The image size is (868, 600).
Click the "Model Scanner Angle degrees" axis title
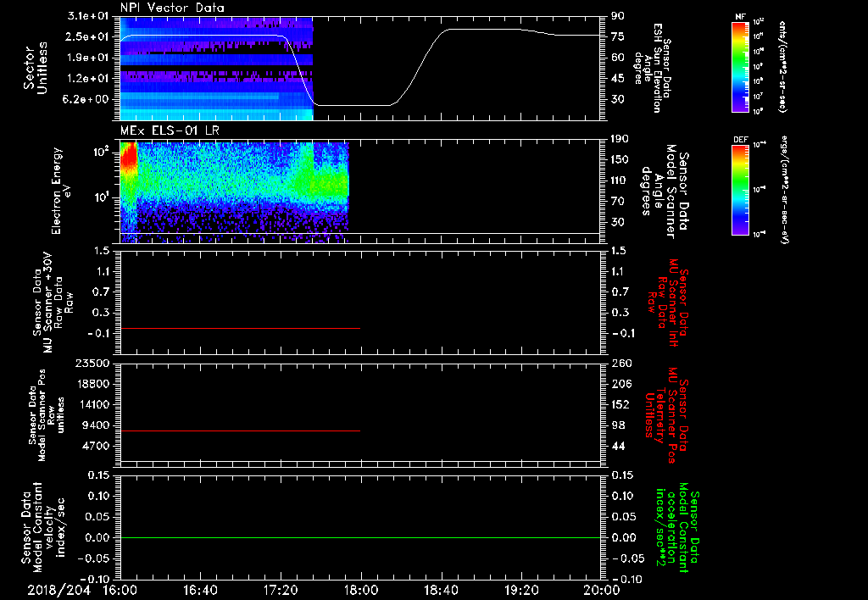[665, 192]
